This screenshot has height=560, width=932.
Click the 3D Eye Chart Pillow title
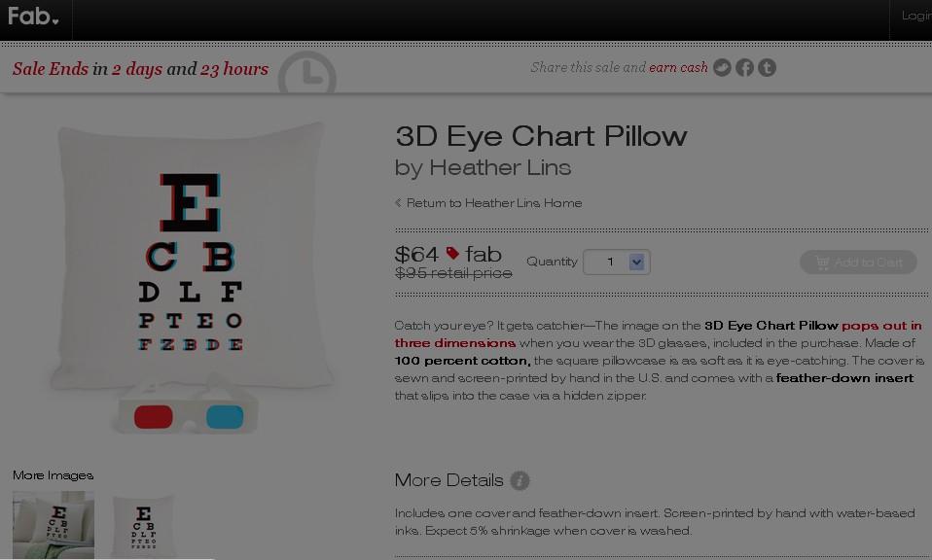(x=541, y=136)
